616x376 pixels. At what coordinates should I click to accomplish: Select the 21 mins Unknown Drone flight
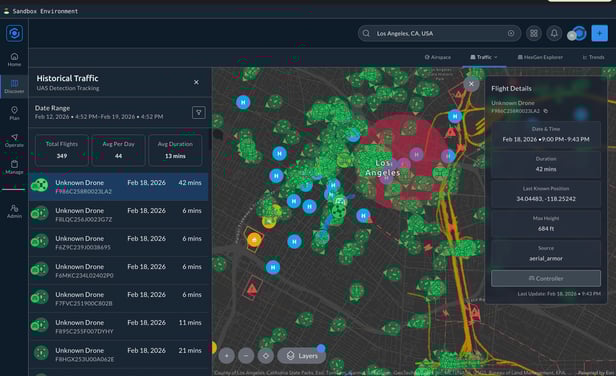tap(119, 354)
